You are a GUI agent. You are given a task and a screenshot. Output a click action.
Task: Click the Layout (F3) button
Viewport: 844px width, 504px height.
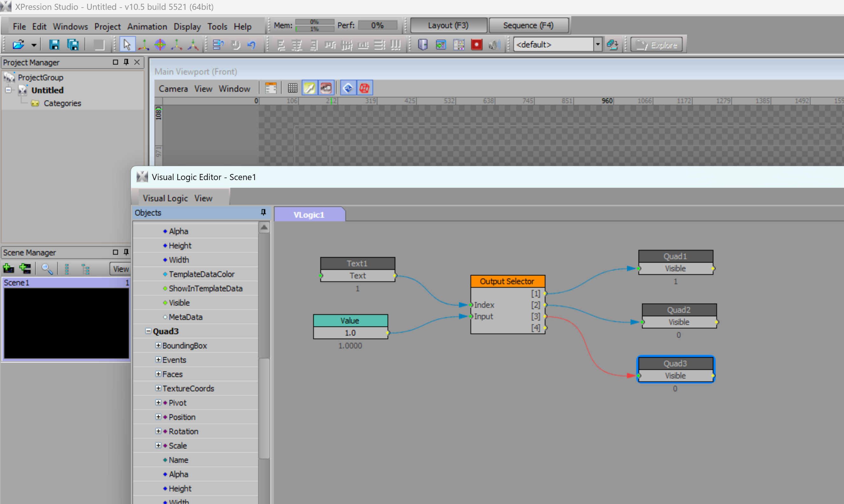click(x=448, y=25)
